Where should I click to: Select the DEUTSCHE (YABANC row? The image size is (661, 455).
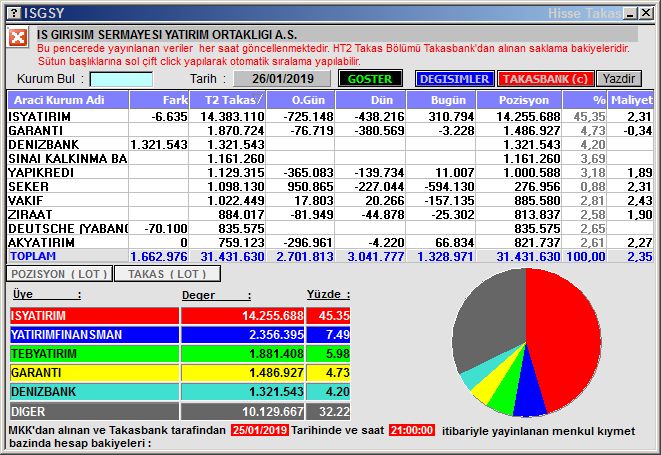(330, 228)
